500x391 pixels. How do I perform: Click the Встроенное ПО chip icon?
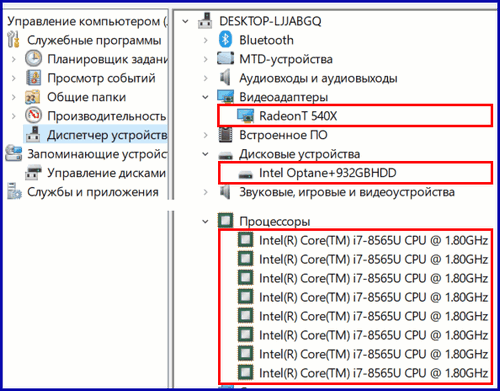[x=226, y=134]
